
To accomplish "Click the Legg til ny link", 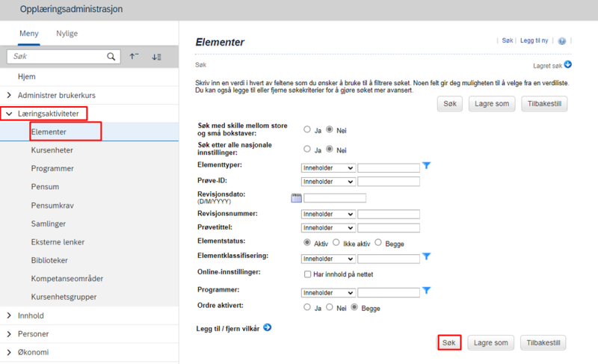I will [x=534, y=40].
